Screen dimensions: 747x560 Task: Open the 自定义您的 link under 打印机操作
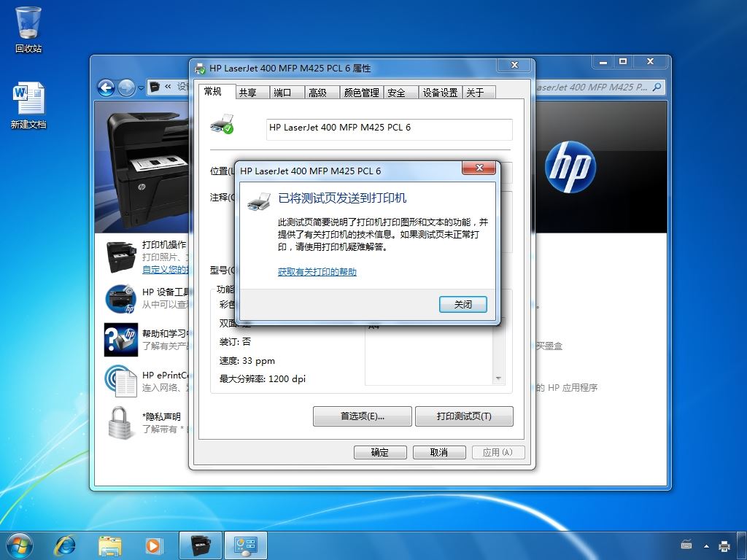(166, 270)
